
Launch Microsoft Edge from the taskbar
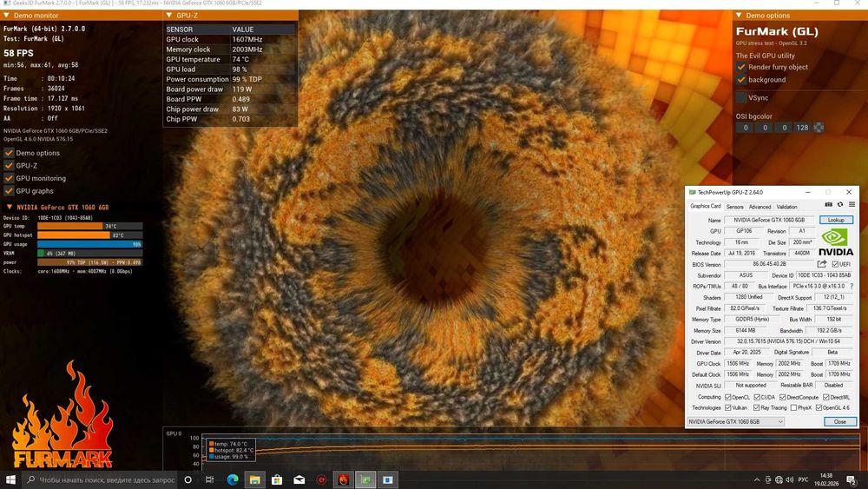pyautogui.click(x=233, y=479)
